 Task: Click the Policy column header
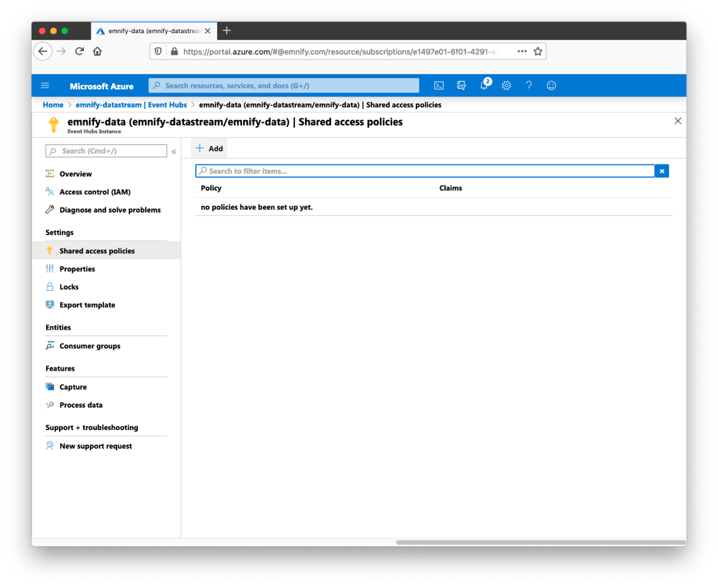211,188
